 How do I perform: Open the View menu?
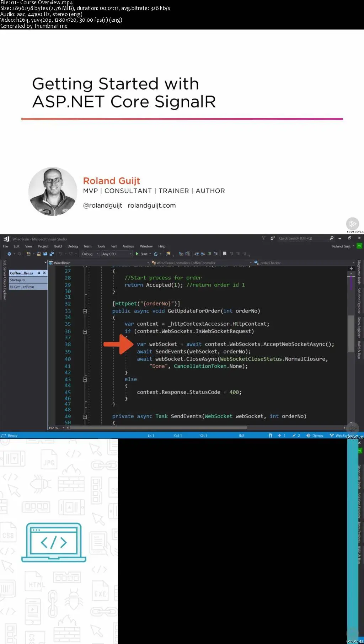tap(29, 246)
